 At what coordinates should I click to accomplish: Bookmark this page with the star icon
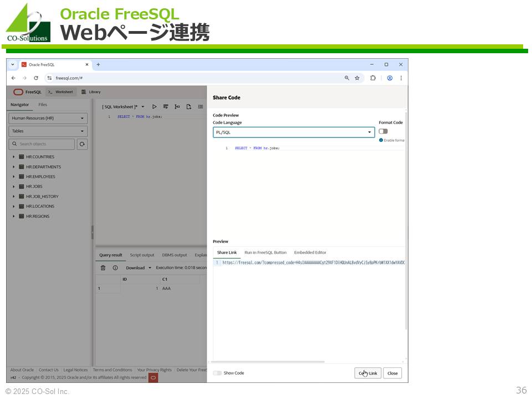357,78
